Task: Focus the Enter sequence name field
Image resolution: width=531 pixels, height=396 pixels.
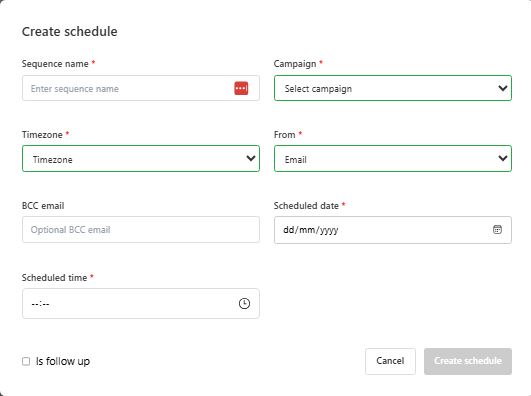Action: coord(141,88)
